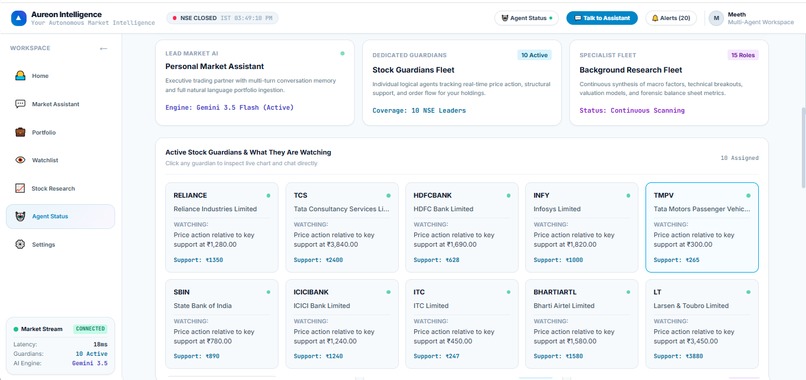
Task: Click the NSE CLOSED market status pill
Action: pyautogui.click(x=222, y=18)
